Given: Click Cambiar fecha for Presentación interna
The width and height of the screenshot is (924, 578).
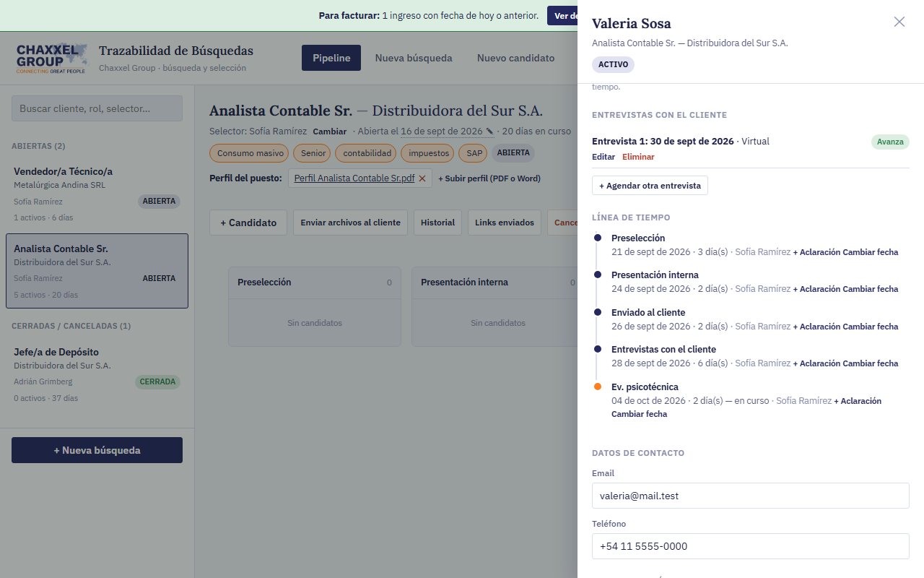Looking at the screenshot, I should tap(871, 289).
